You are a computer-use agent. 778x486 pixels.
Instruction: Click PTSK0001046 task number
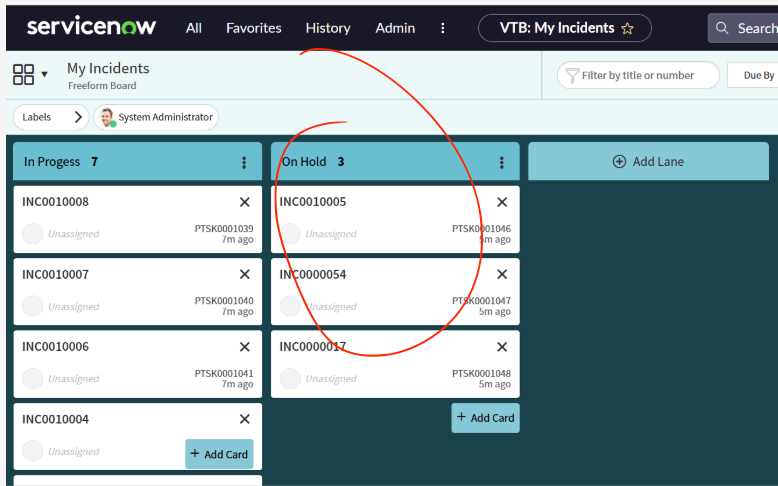pos(481,228)
